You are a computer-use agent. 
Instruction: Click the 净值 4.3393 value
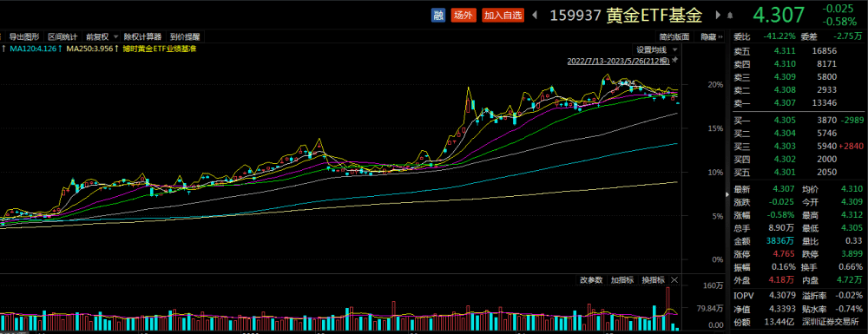click(782, 309)
